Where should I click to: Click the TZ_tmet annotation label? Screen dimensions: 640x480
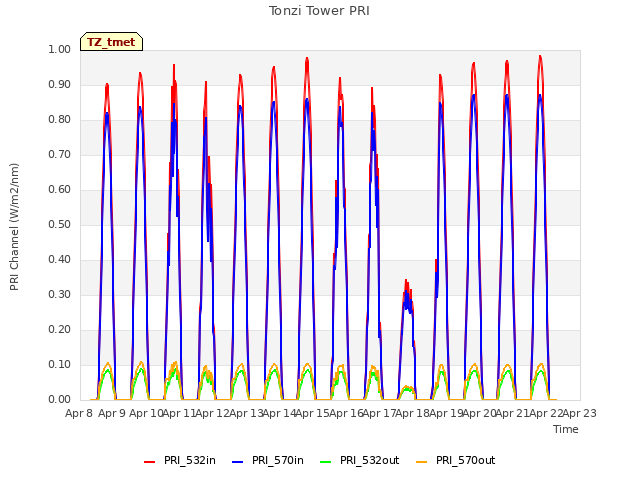(x=111, y=42)
